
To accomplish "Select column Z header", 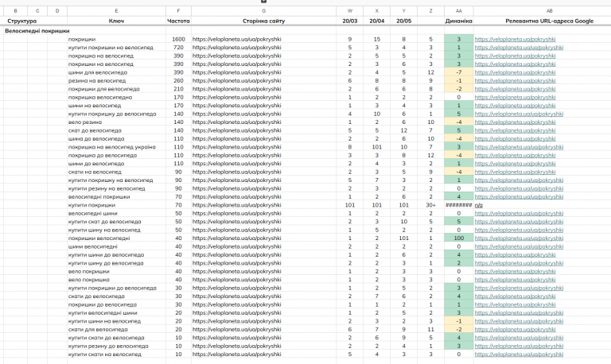I will click(x=430, y=11).
